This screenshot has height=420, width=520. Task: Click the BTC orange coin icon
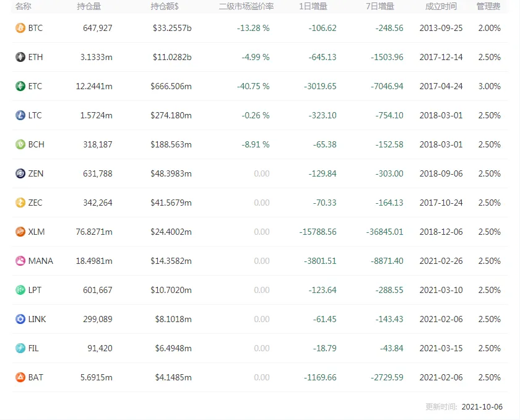pos(20,28)
